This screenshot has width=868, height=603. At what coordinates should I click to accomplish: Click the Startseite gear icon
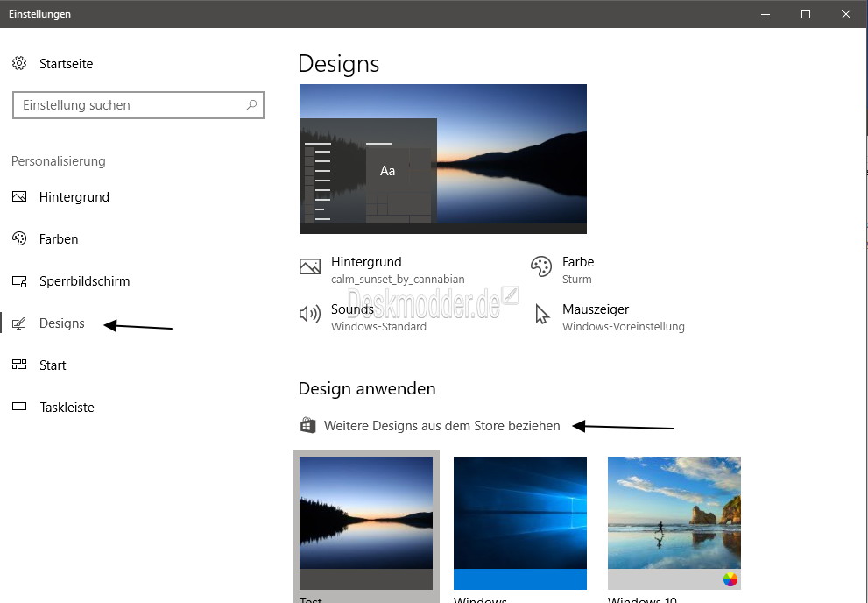[19, 64]
